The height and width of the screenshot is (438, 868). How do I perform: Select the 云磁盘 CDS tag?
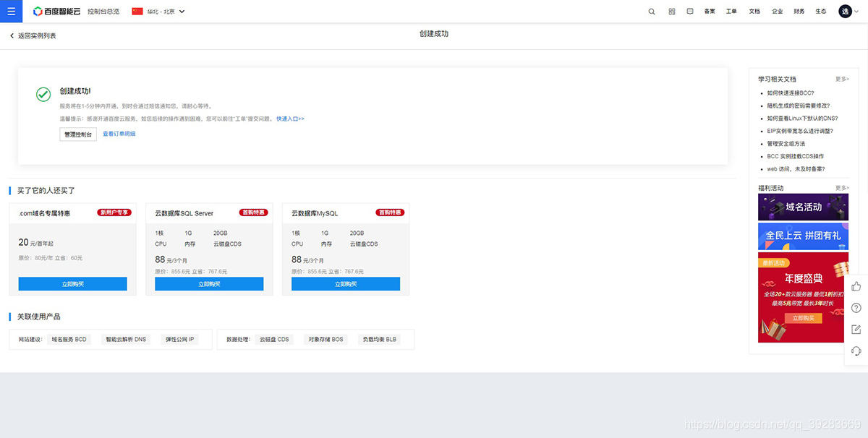pos(274,339)
